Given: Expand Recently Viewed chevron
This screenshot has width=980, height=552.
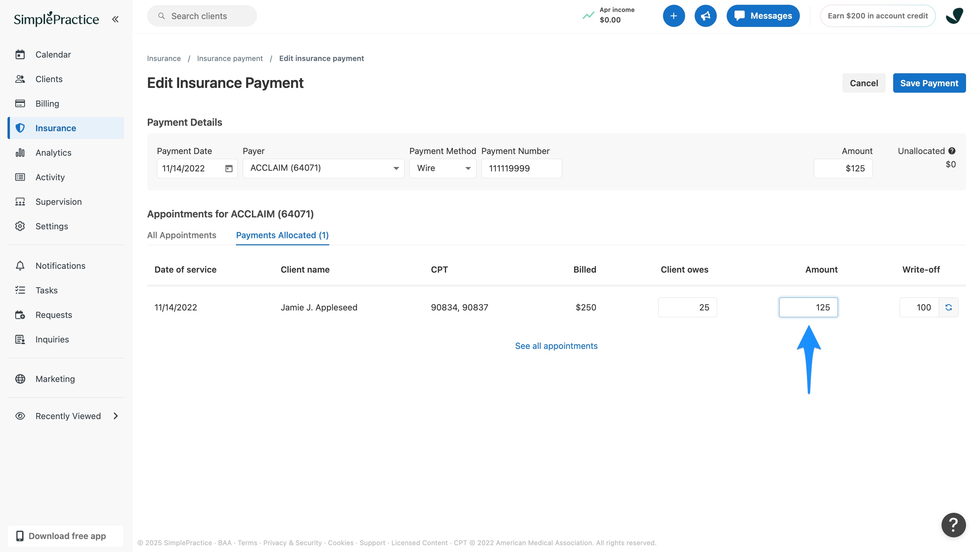Looking at the screenshot, I should (x=116, y=416).
